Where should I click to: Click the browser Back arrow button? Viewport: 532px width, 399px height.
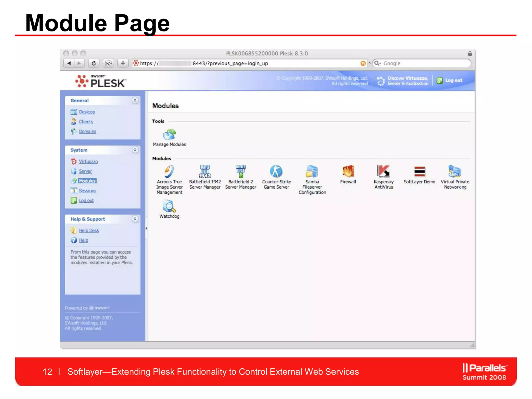tap(69, 63)
